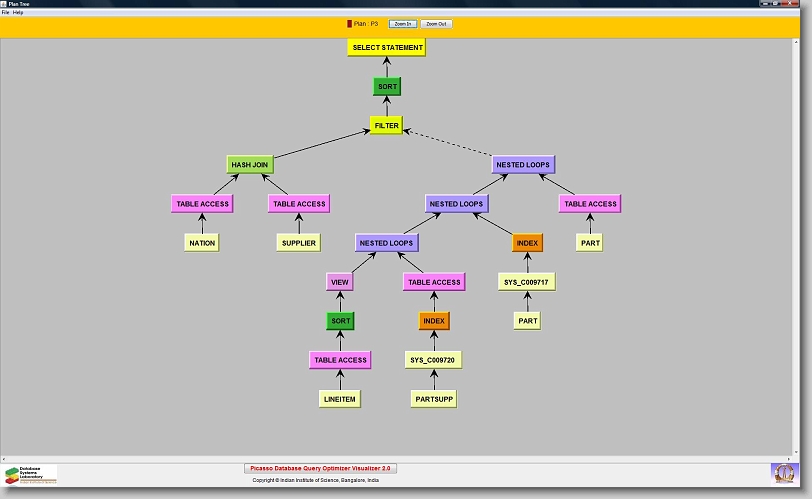This screenshot has width=812, height=499.
Task: Click the red Plan P5 color swatch
Action: point(349,23)
